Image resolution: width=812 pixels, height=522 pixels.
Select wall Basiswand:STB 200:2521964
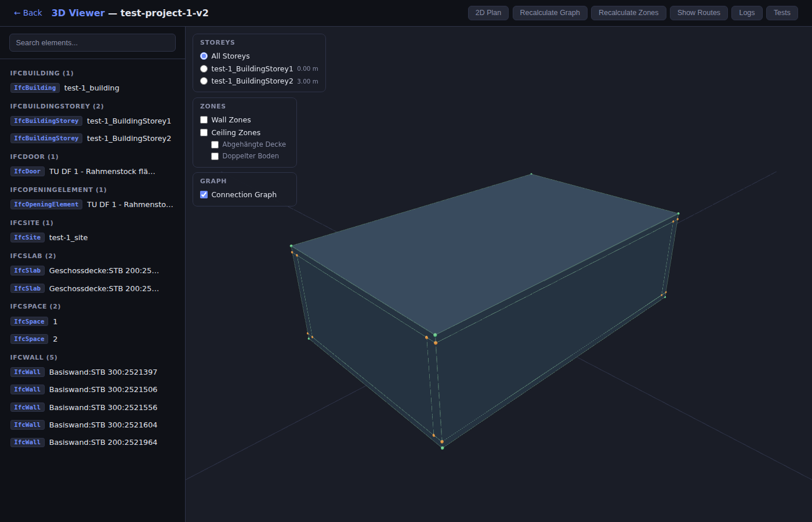point(103,443)
